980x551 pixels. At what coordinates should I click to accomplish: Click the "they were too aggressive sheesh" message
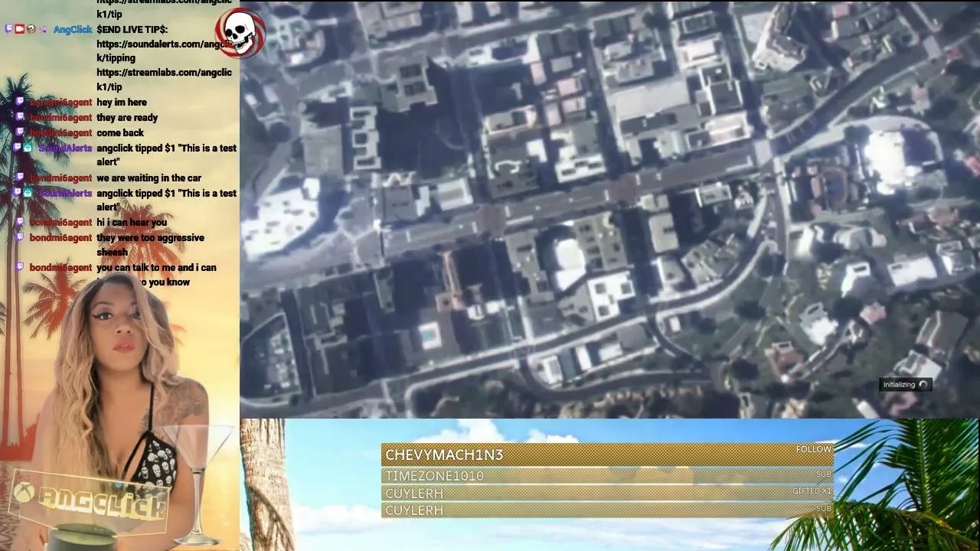coord(150,245)
